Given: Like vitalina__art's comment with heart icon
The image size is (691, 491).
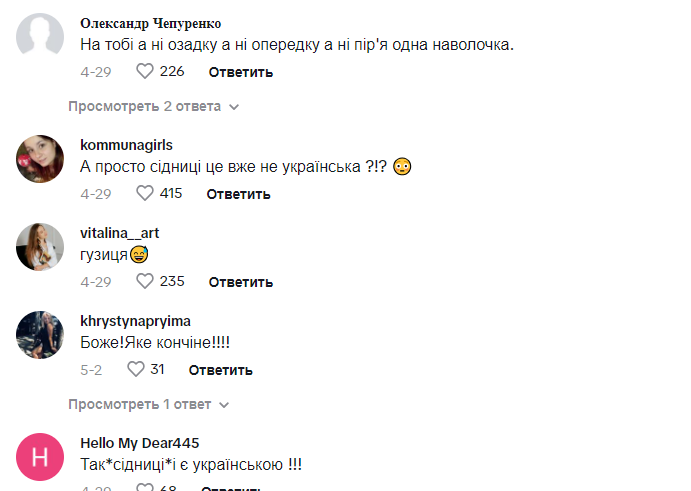Looking at the screenshot, I should (x=145, y=281).
